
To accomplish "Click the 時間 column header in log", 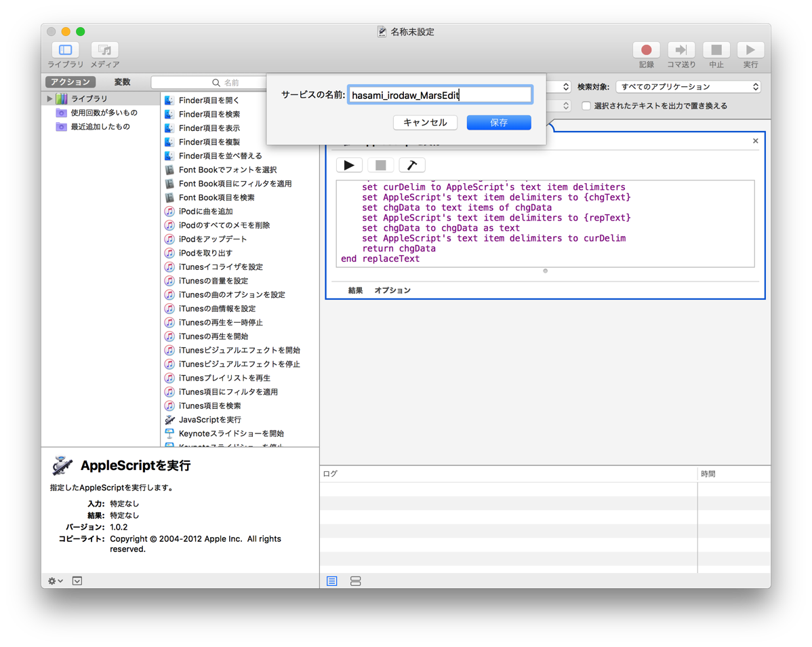I will tap(733, 474).
